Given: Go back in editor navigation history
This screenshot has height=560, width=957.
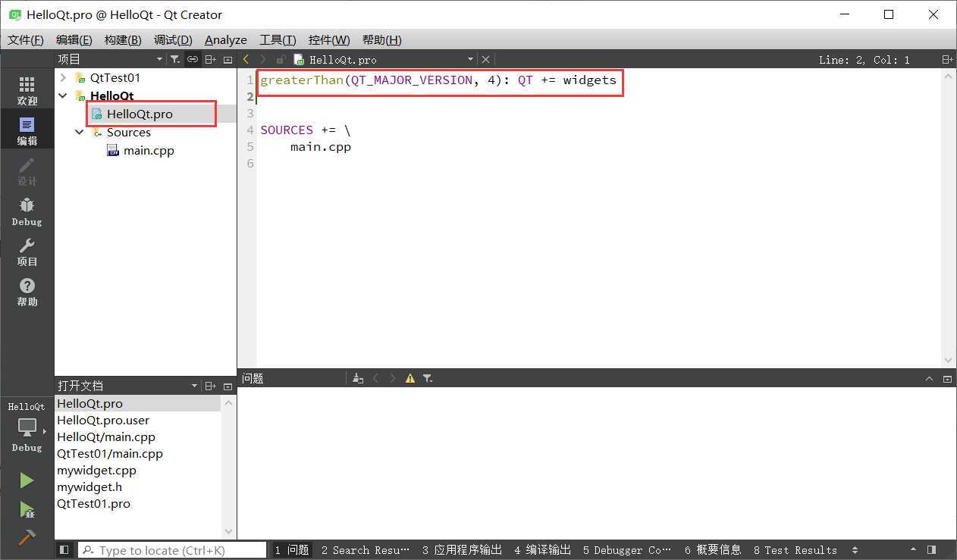Looking at the screenshot, I should [246, 59].
